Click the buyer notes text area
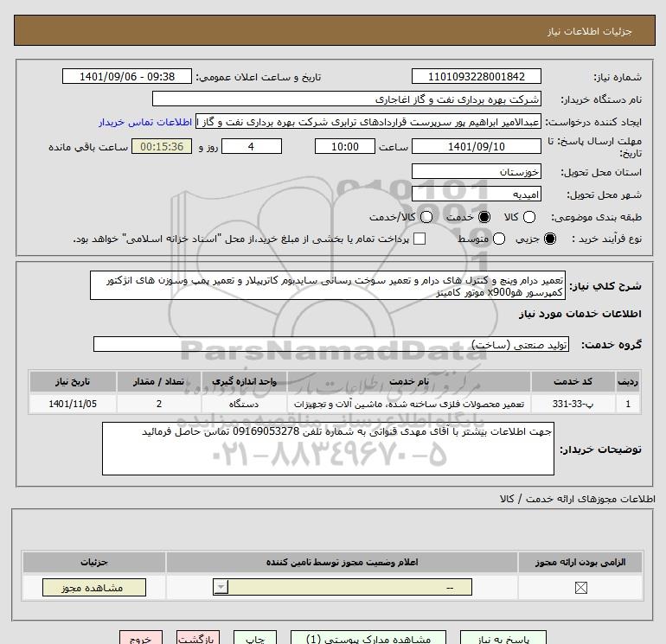The image size is (666, 644). 328,449
